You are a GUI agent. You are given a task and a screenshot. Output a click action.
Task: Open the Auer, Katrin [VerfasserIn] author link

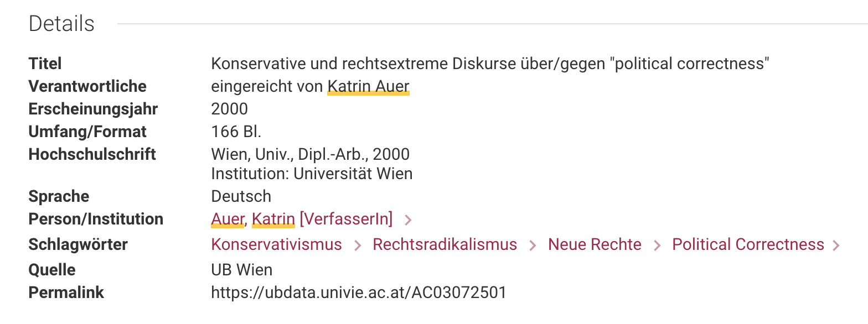tap(302, 219)
